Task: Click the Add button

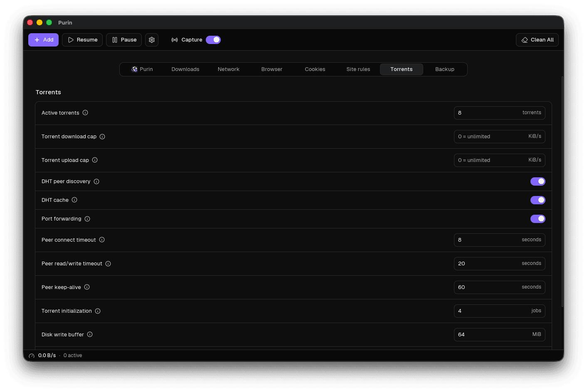Action: click(x=43, y=40)
